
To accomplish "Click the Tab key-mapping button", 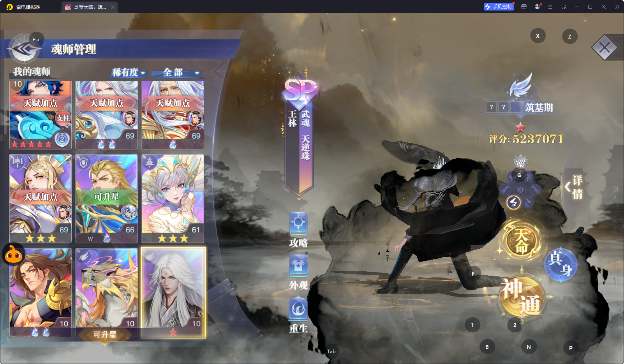I will pyautogui.click(x=331, y=352).
